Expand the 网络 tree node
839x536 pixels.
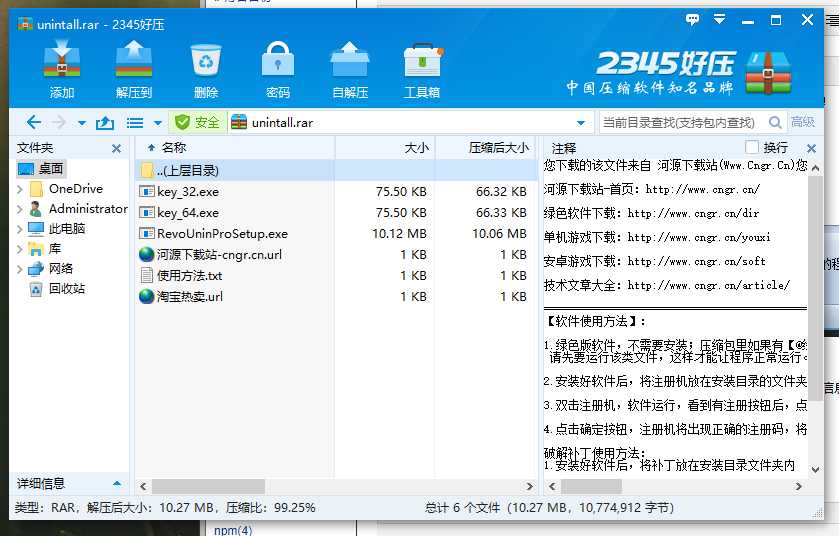[x=20, y=269]
